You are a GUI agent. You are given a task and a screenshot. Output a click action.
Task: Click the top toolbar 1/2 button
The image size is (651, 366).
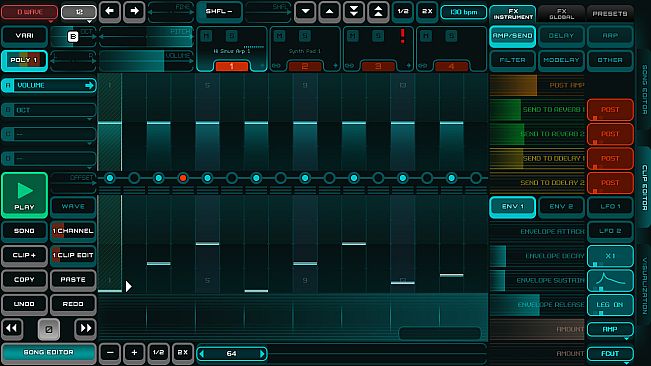[x=403, y=12]
